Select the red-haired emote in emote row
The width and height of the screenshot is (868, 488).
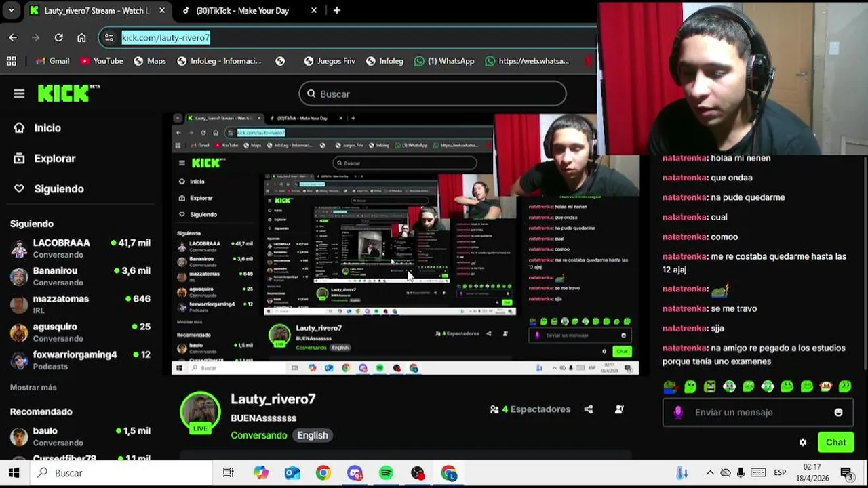[x=826, y=387]
